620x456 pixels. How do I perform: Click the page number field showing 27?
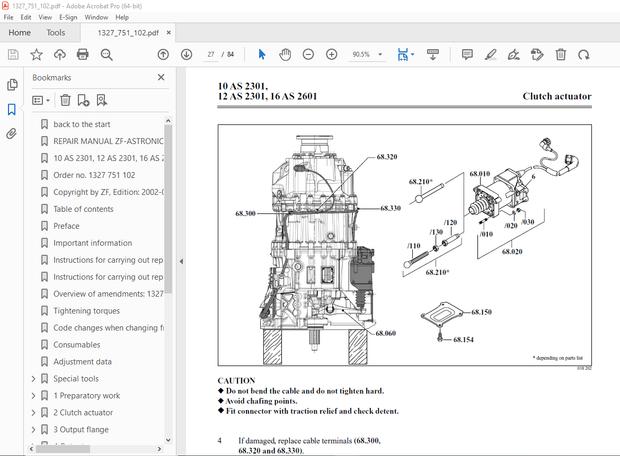tap(211, 54)
